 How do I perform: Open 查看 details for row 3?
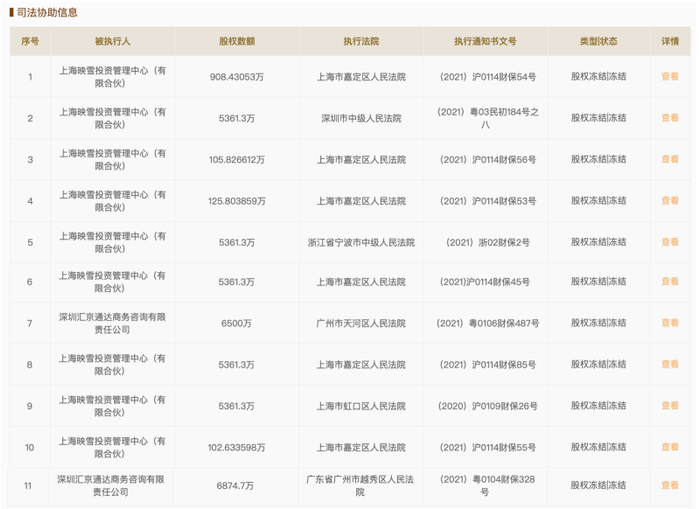670,159
